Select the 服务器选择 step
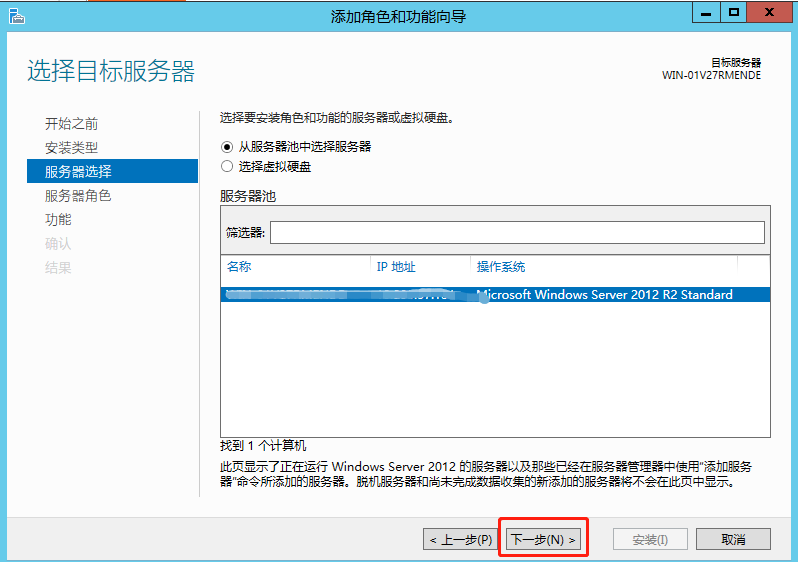This screenshot has width=798, height=562. (78, 172)
